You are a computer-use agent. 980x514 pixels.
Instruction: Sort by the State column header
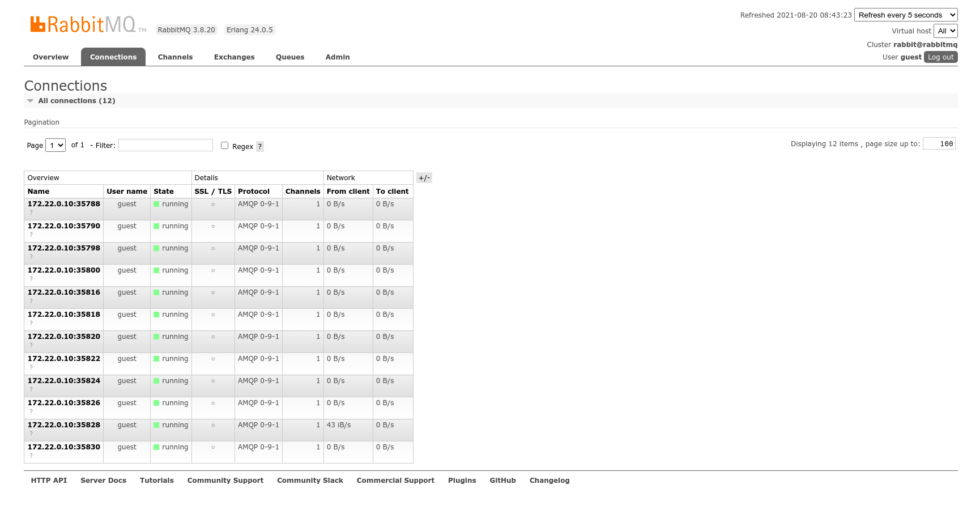click(164, 192)
